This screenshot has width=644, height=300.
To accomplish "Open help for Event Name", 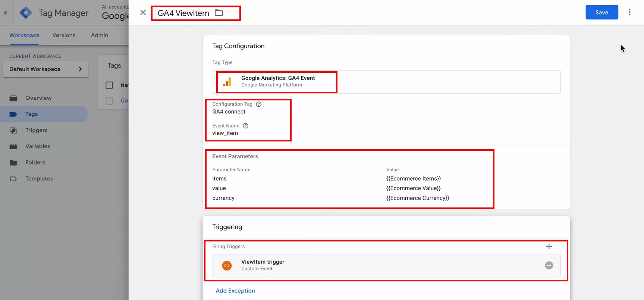I will (x=245, y=126).
